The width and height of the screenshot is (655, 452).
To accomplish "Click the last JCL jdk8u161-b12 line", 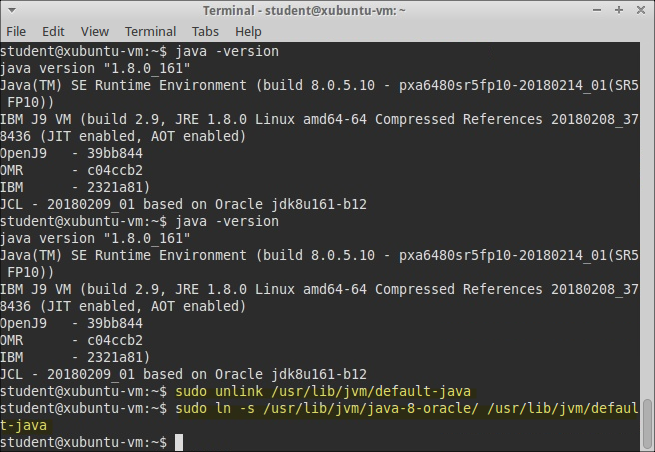I will 183,374.
